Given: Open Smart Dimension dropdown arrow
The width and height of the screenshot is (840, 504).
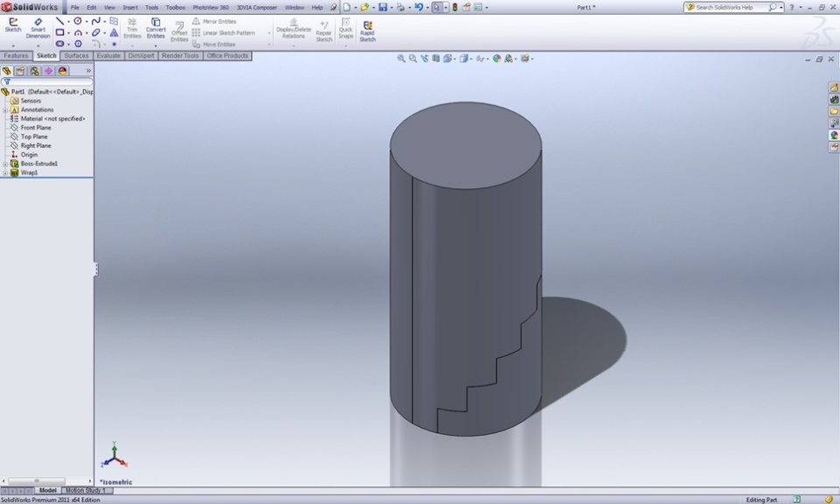Looking at the screenshot, I should [38, 45].
